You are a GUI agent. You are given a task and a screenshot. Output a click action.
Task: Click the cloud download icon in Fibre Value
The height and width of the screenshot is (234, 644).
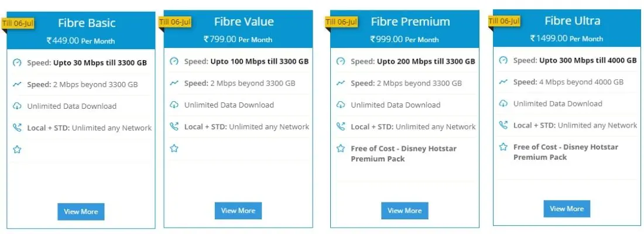(x=174, y=105)
